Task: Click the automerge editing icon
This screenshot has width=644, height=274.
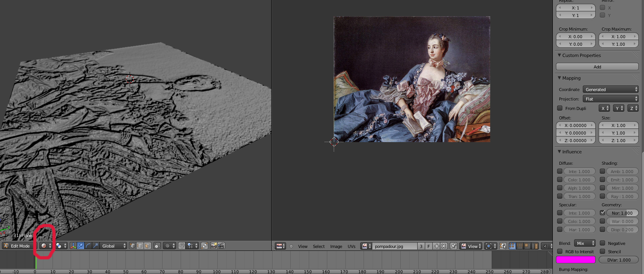Action: click(x=204, y=246)
